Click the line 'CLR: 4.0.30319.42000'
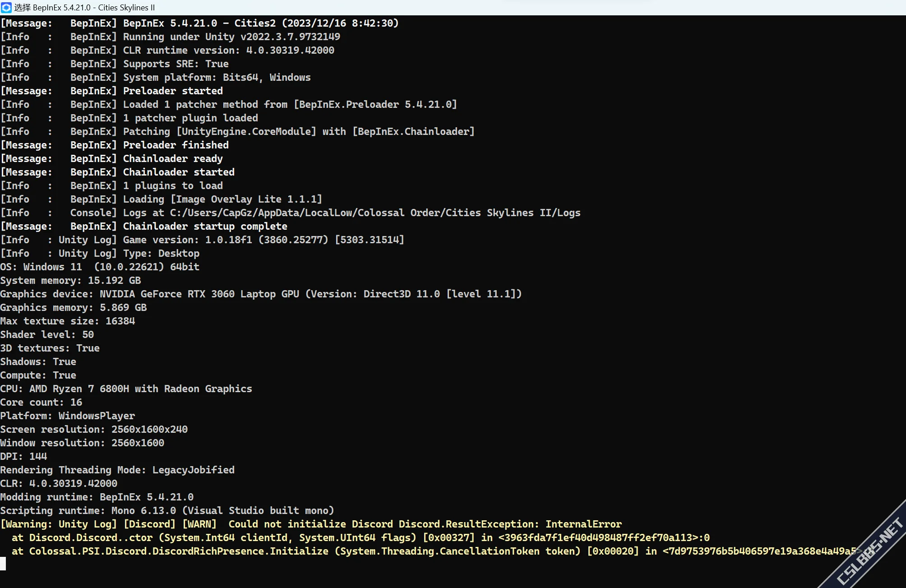 [59, 484]
